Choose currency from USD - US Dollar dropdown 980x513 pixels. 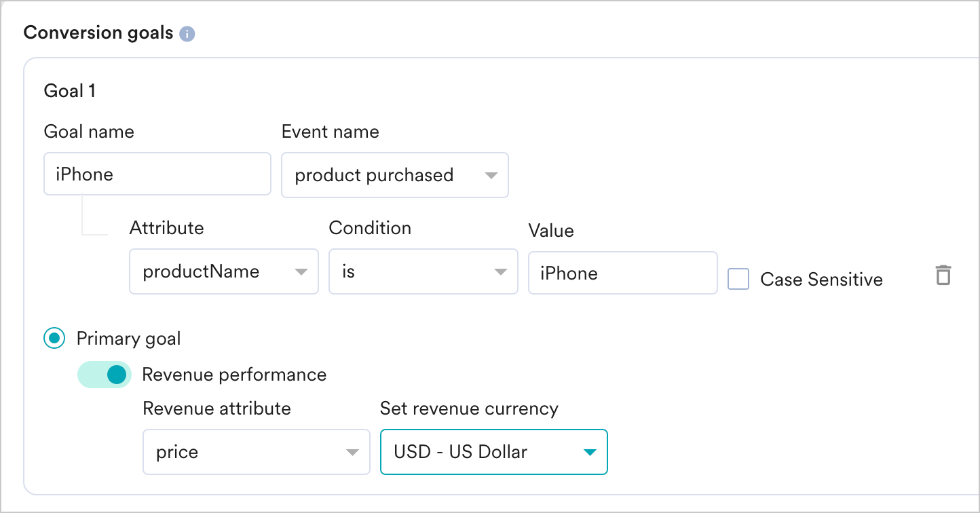click(x=493, y=452)
